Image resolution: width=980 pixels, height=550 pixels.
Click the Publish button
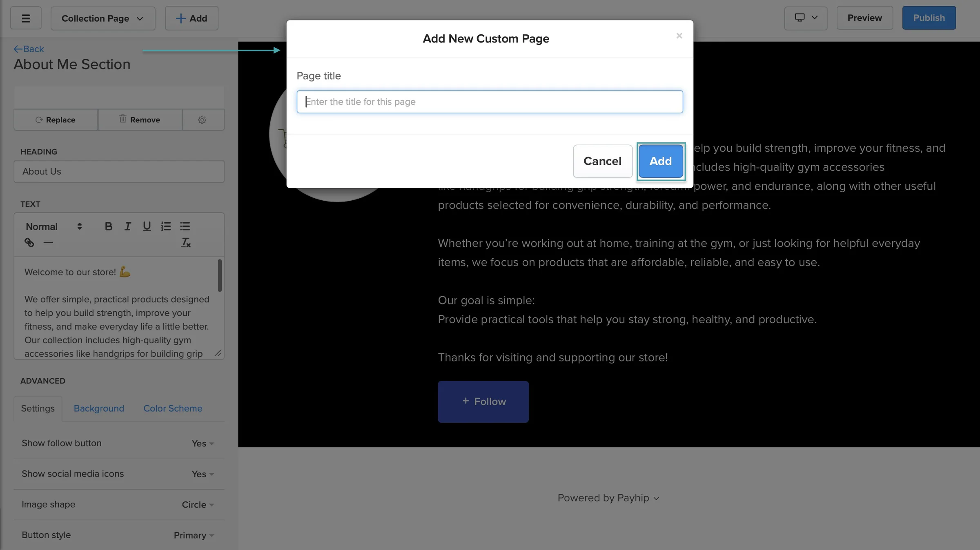[929, 18]
